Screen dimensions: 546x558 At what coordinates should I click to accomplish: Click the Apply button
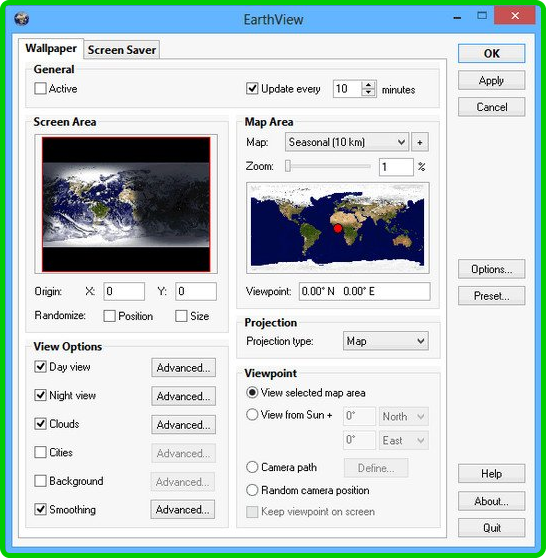pyautogui.click(x=491, y=80)
